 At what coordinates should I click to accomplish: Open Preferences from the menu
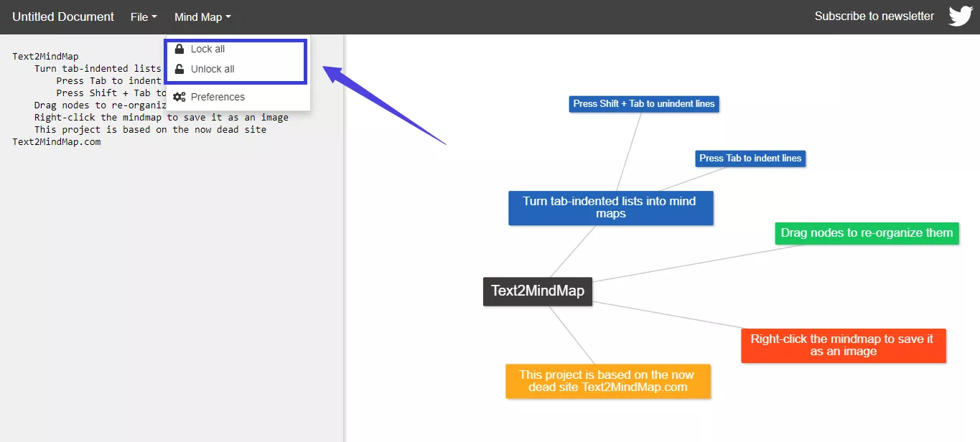tap(217, 96)
